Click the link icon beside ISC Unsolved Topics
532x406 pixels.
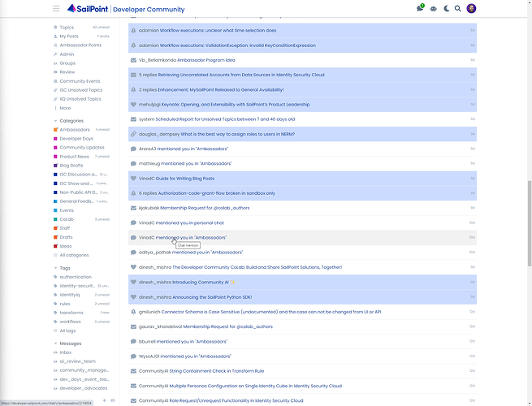pyautogui.click(x=55, y=90)
